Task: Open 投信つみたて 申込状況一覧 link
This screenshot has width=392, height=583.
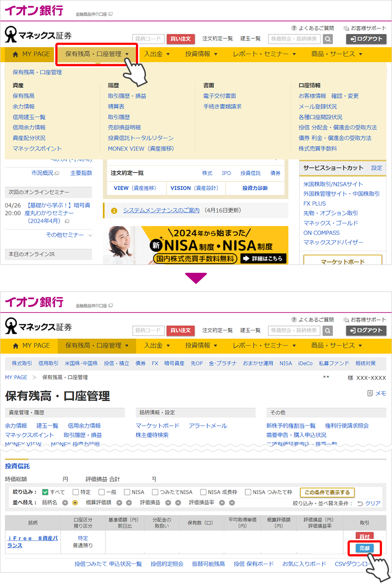Action: coord(108,564)
